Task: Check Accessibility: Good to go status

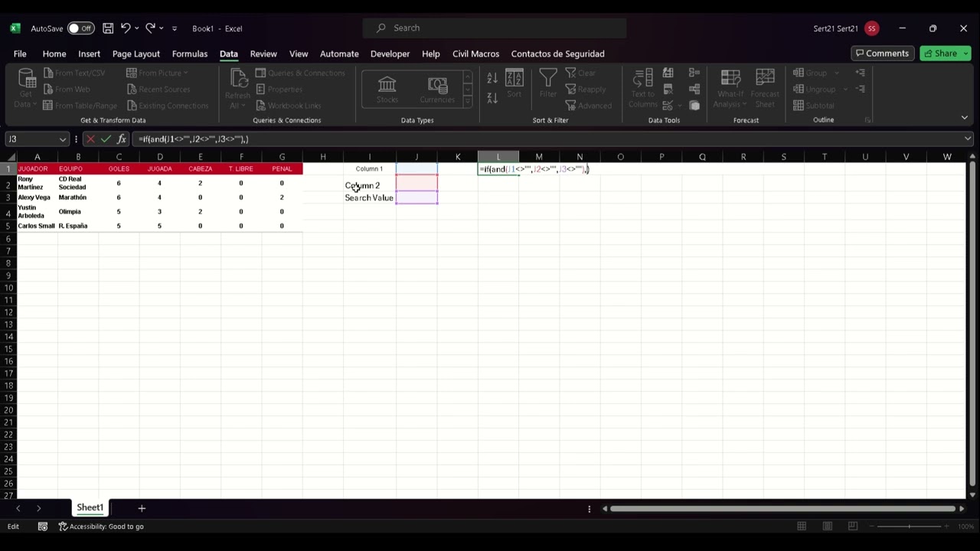Action: 101,527
